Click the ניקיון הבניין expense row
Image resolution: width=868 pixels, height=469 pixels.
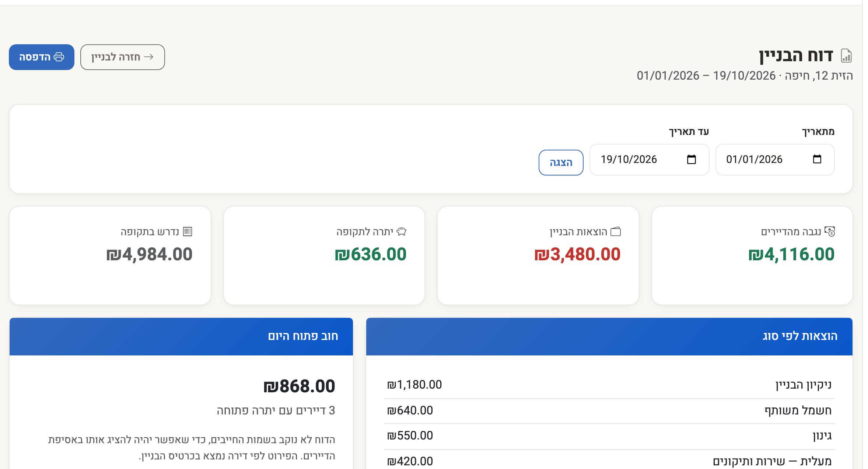[x=609, y=385]
